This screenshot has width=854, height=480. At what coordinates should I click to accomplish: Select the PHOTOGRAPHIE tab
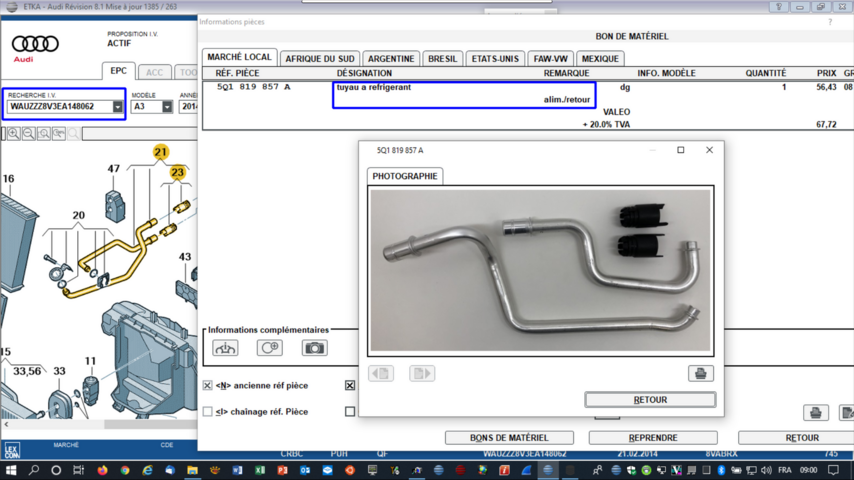[x=405, y=176]
